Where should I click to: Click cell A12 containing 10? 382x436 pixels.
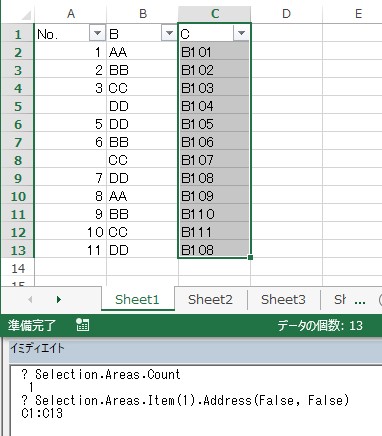coord(70,231)
